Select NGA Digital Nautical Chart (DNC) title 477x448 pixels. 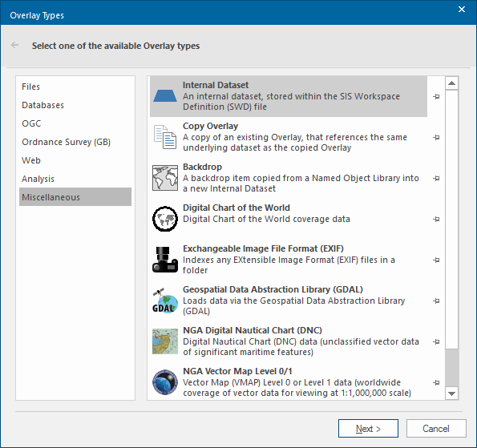(x=253, y=330)
